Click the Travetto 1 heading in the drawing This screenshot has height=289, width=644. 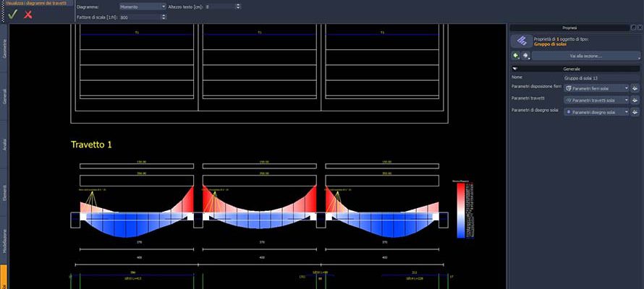[91, 144]
